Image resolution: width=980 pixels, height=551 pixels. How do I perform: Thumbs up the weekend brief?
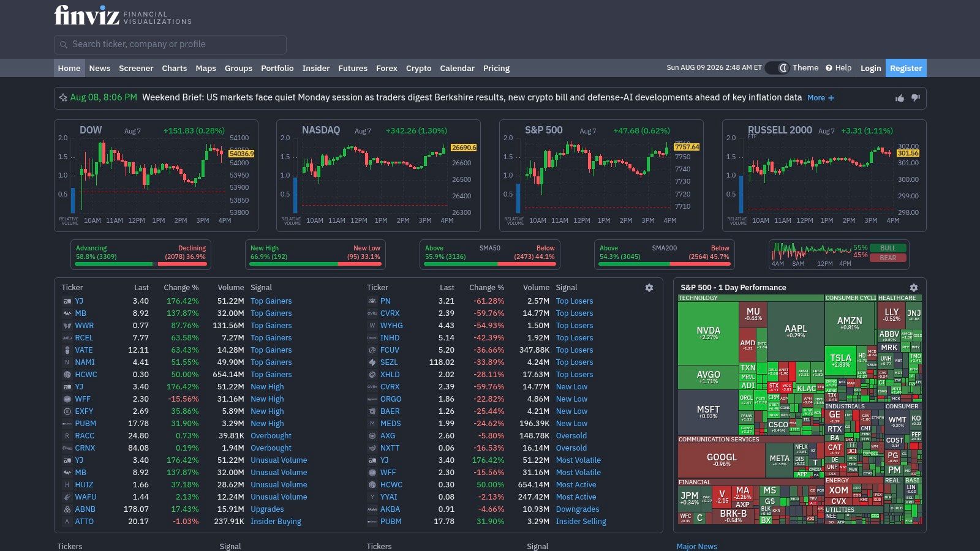(900, 98)
